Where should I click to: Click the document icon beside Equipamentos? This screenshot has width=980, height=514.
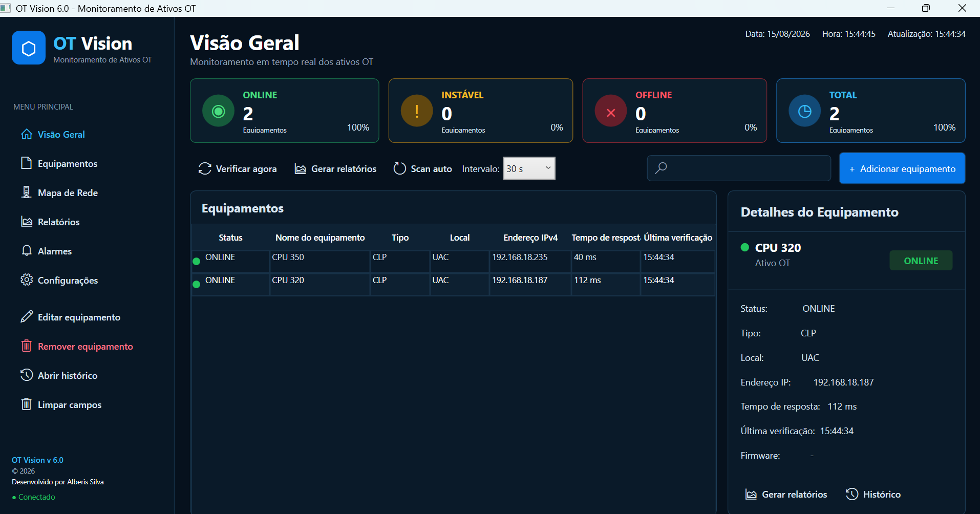click(26, 163)
